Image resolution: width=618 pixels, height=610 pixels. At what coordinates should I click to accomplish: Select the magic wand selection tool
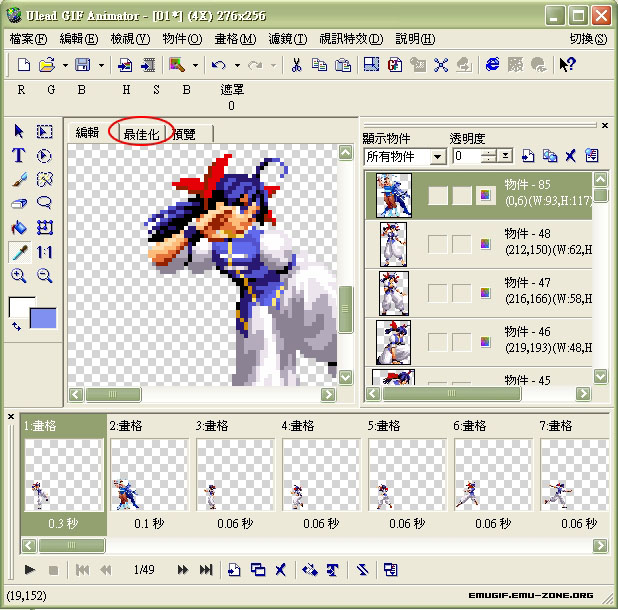[x=44, y=180]
